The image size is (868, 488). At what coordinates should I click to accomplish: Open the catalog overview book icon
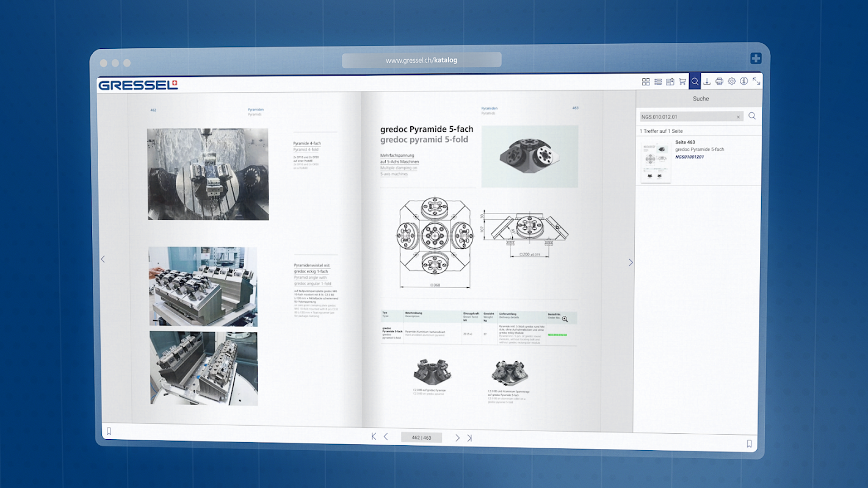click(x=670, y=82)
